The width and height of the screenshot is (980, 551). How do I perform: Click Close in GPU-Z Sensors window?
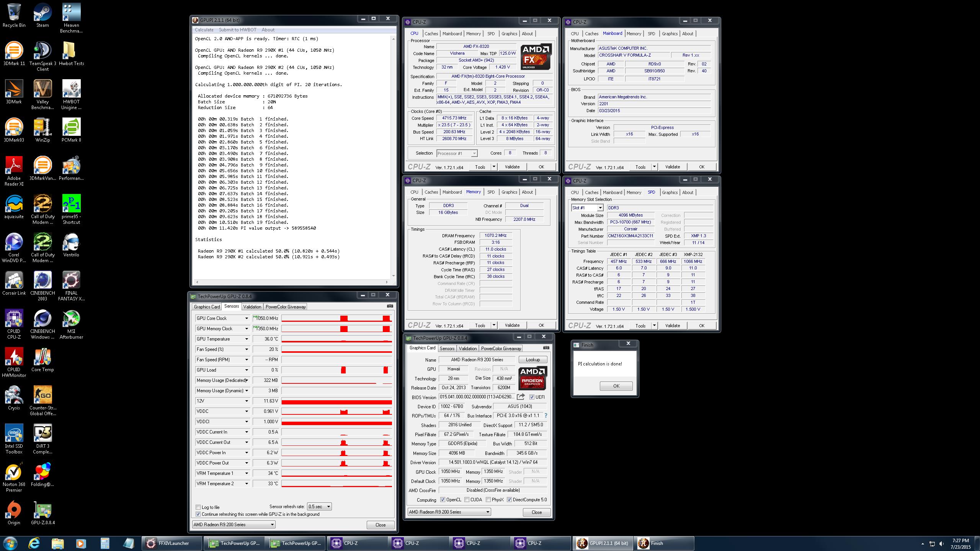[x=380, y=525]
